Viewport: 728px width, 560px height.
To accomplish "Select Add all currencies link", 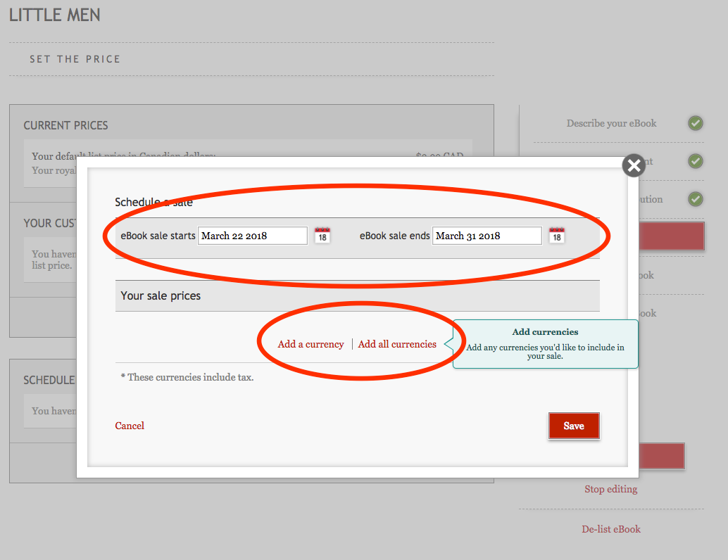I will [397, 344].
